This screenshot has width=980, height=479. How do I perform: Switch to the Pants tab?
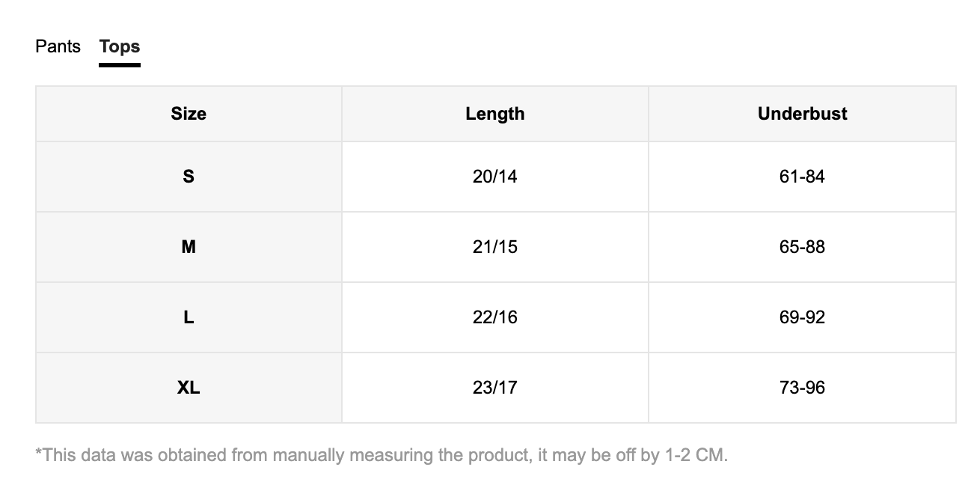[x=58, y=46]
